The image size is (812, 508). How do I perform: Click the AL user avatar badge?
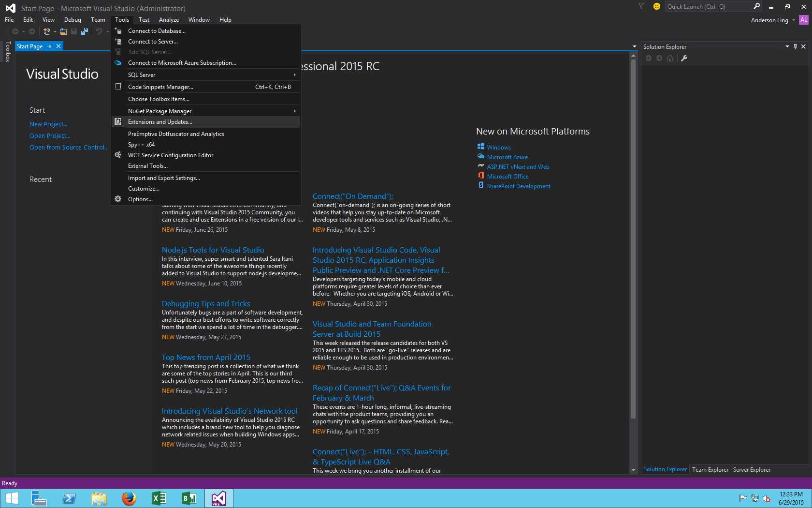point(803,20)
